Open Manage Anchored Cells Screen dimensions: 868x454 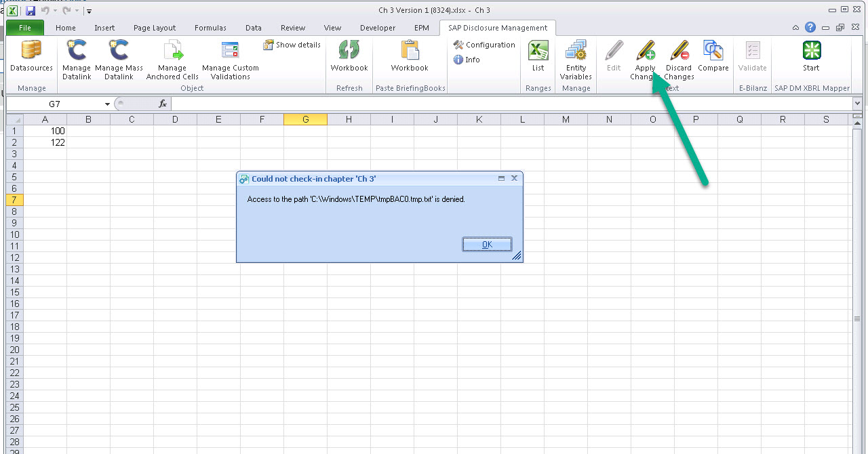click(x=172, y=60)
